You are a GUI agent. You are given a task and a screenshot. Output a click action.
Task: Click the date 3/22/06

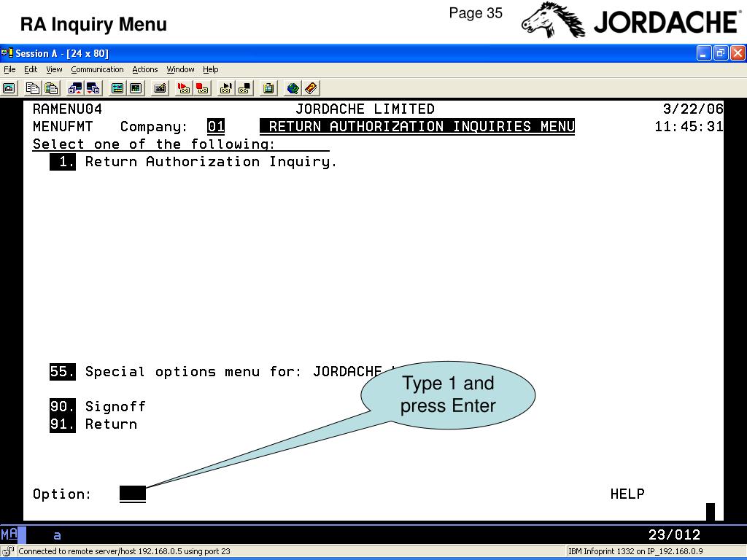coord(693,109)
